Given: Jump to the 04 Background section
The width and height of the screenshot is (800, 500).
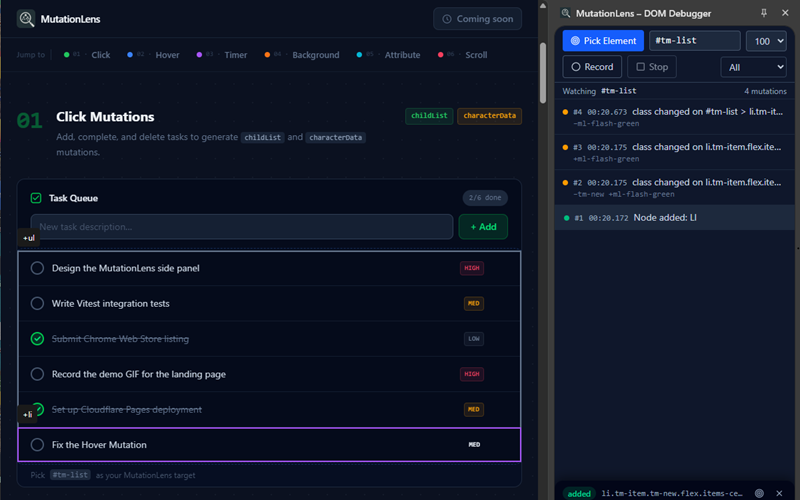Looking at the screenshot, I should 302,55.
